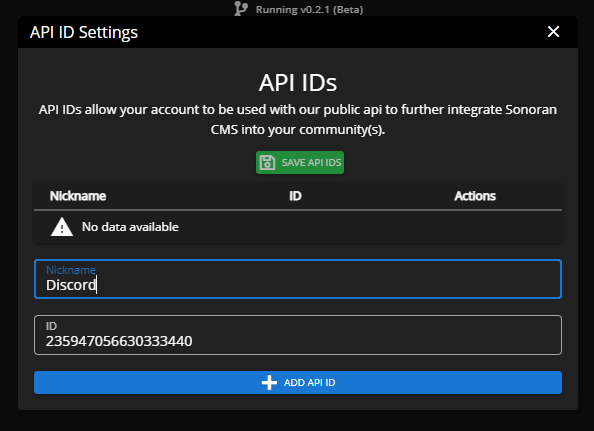The height and width of the screenshot is (431, 594).
Task: Click the 'API IDs' heading
Action: pos(298,83)
